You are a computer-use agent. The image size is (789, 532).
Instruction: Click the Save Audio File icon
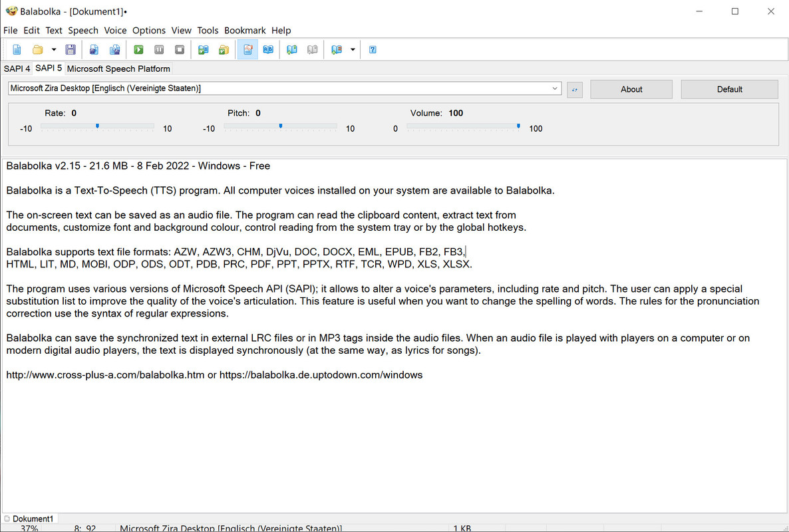(x=94, y=49)
